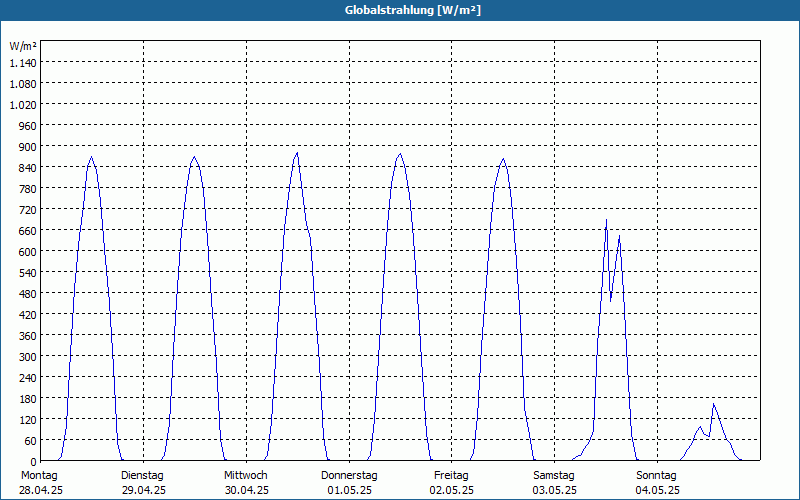This screenshot has height=500, width=800.
Task: Click the Sunday small radiation curve peak
Action: click(714, 404)
